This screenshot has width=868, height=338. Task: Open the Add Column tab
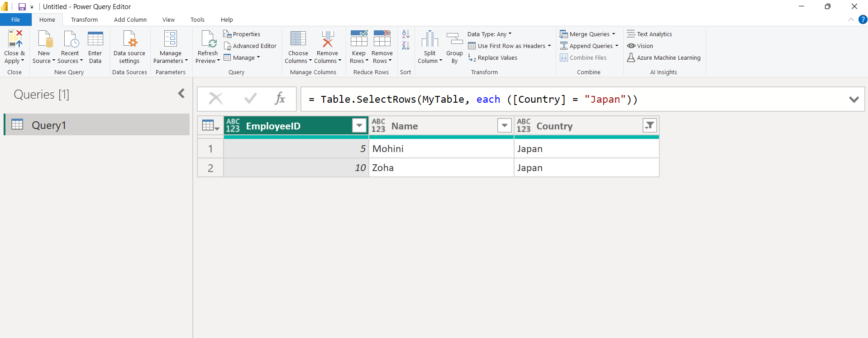point(130,19)
